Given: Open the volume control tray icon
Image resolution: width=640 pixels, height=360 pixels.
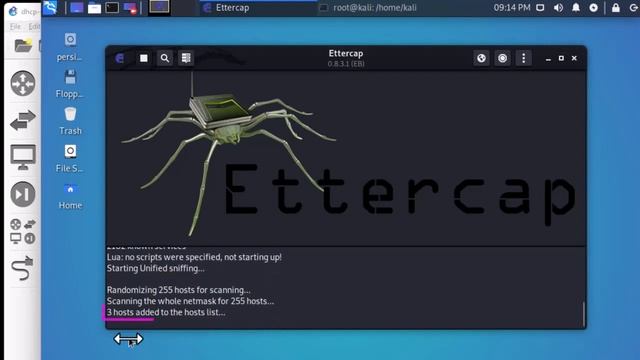Looking at the screenshot, I should pyautogui.click(x=558, y=8).
